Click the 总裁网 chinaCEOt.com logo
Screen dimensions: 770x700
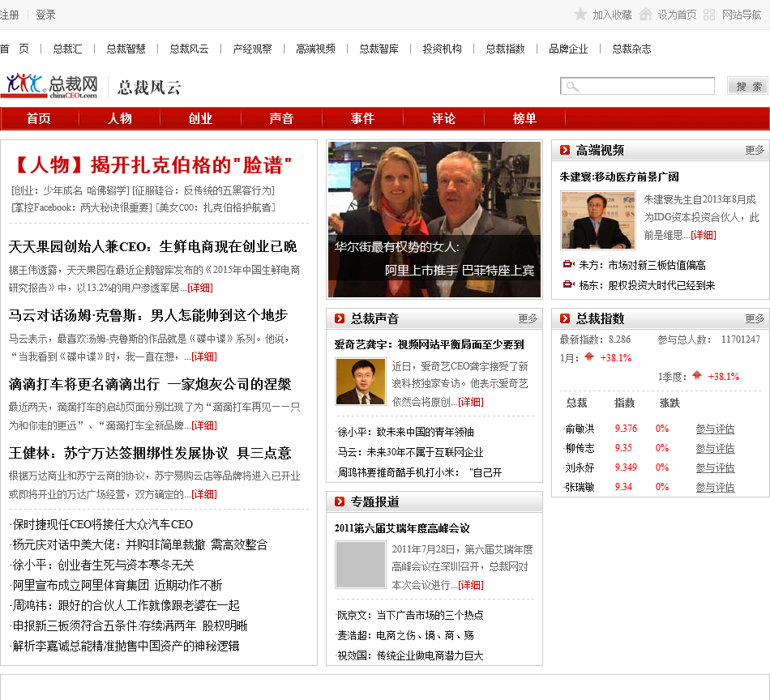[x=49, y=86]
